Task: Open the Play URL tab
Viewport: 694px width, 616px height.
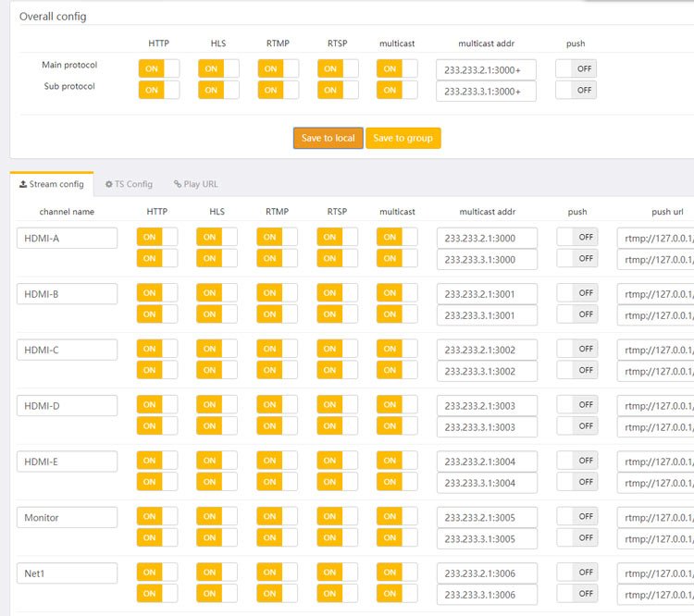Action: [195, 184]
